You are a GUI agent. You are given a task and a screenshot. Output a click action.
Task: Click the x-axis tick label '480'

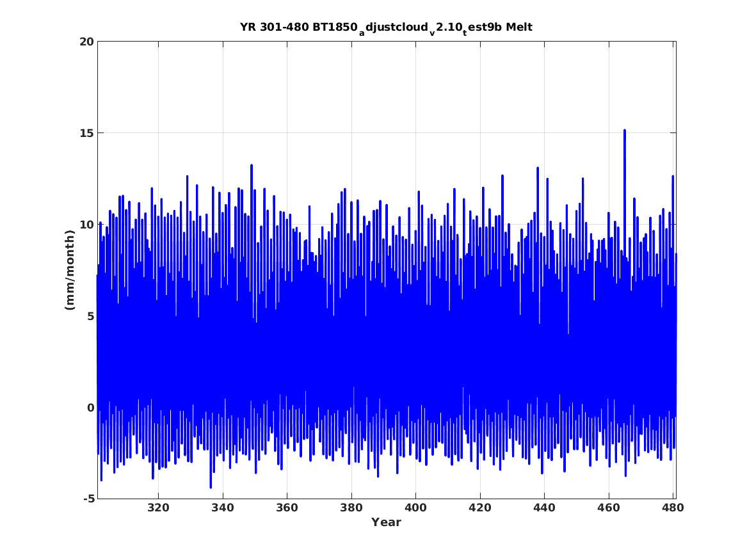tap(673, 508)
